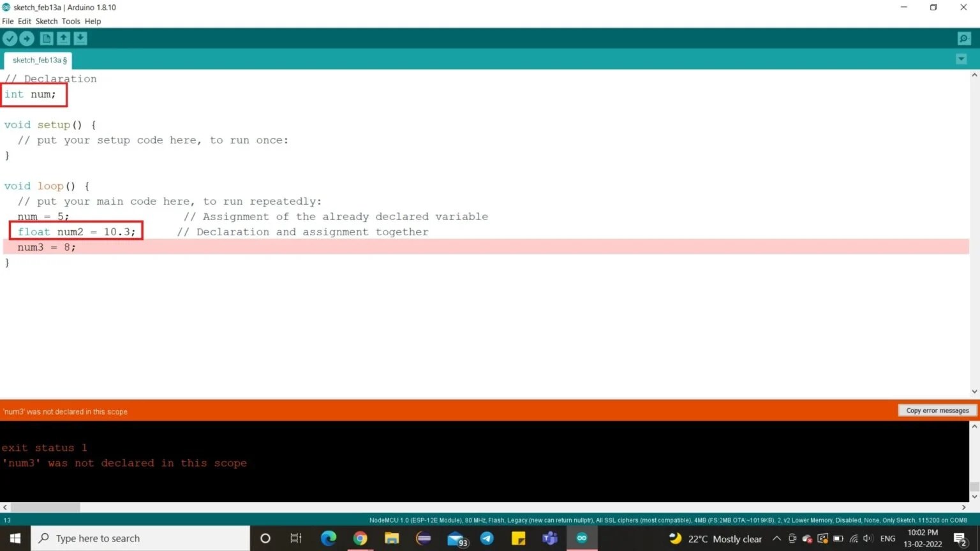This screenshot has width=980, height=551.
Task: Upload the sketch with the arrow icon
Action: (x=27, y=38)
